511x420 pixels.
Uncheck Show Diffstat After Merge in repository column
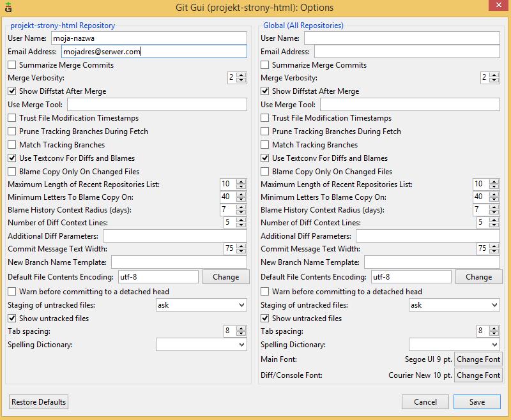pos(11,91)
